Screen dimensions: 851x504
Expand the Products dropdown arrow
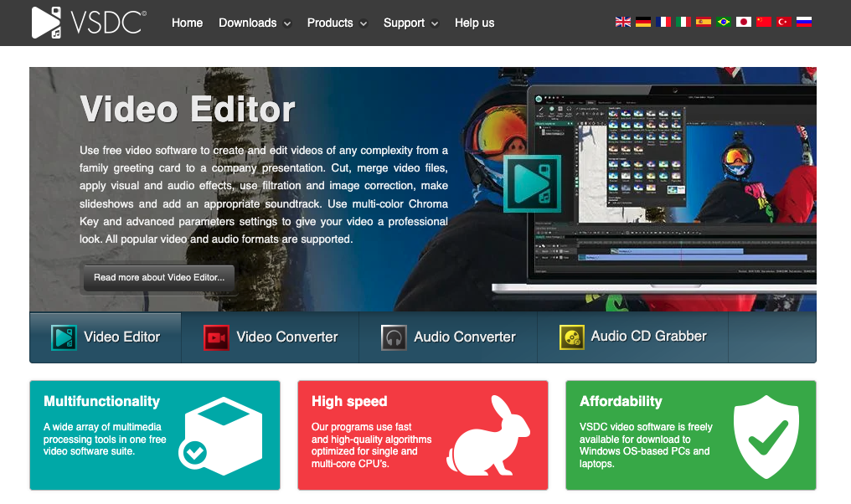(x=364, y=24)
